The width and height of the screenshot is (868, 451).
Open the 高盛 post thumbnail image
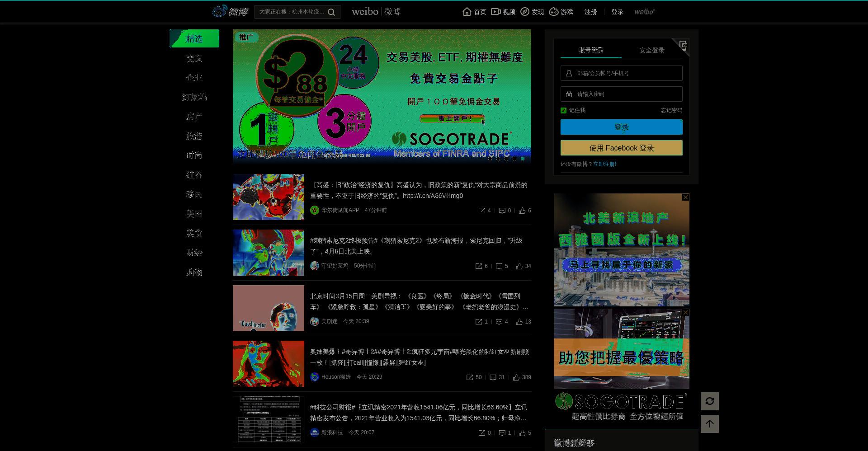[269, 197]
